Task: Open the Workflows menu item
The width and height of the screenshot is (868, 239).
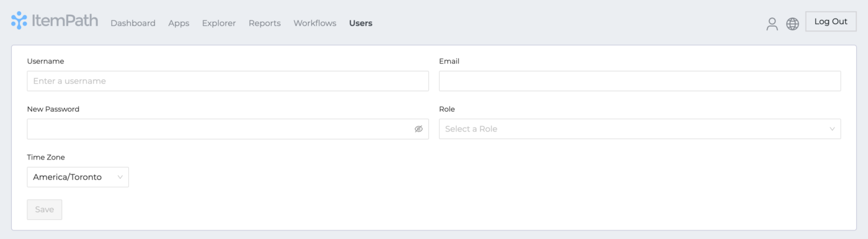Action: tap(315, 23)
